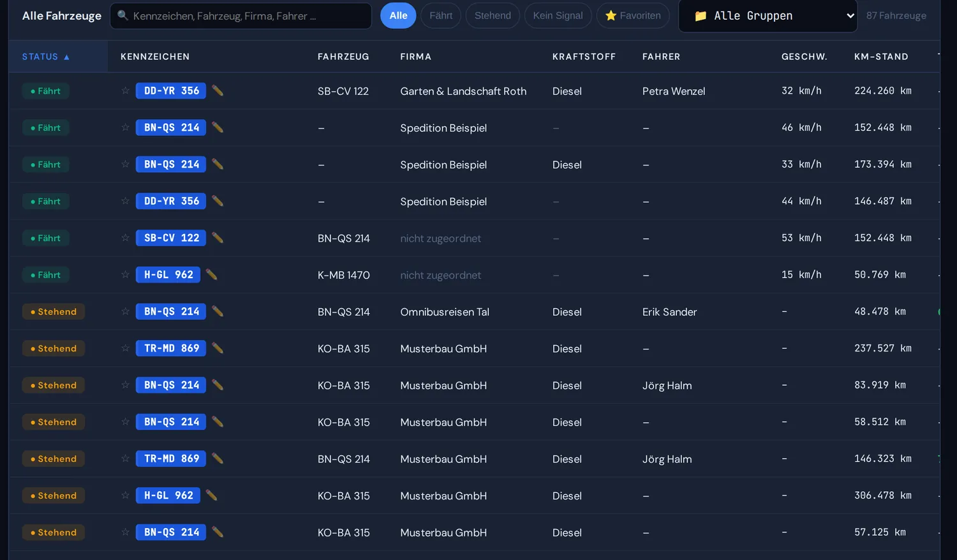The image size is (957, 560).
Task: Star the K-MB 1470 vehicle row
Action: click(x=125, y=275)
